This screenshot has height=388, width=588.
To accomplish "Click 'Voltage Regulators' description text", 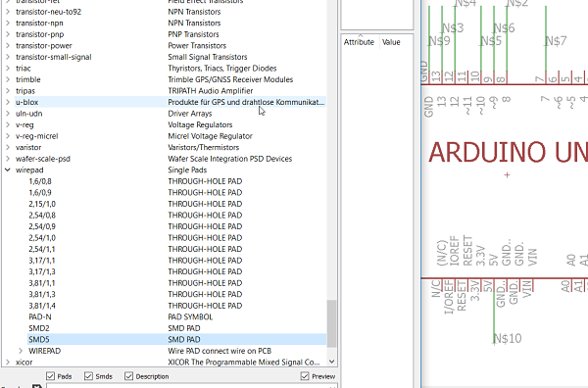I will [x=200, y=124].
